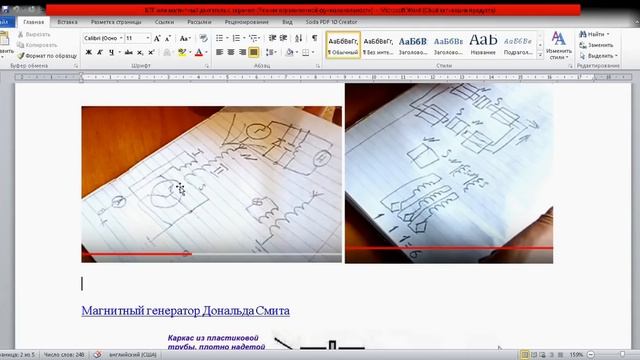Open Рецензирование ribbon tab
The height and width of the screenshot is (360, 640).
[x=247, y=22]
